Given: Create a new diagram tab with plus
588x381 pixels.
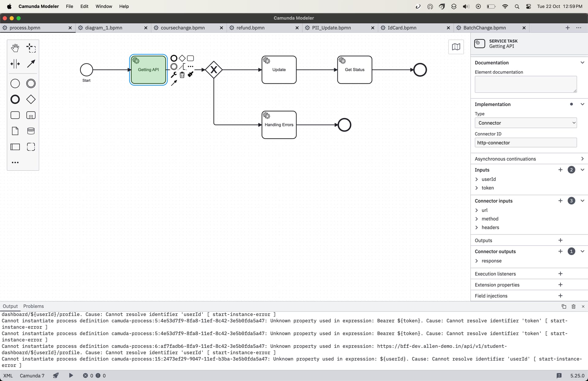Looking at the screenshot, I should point(567,28).
